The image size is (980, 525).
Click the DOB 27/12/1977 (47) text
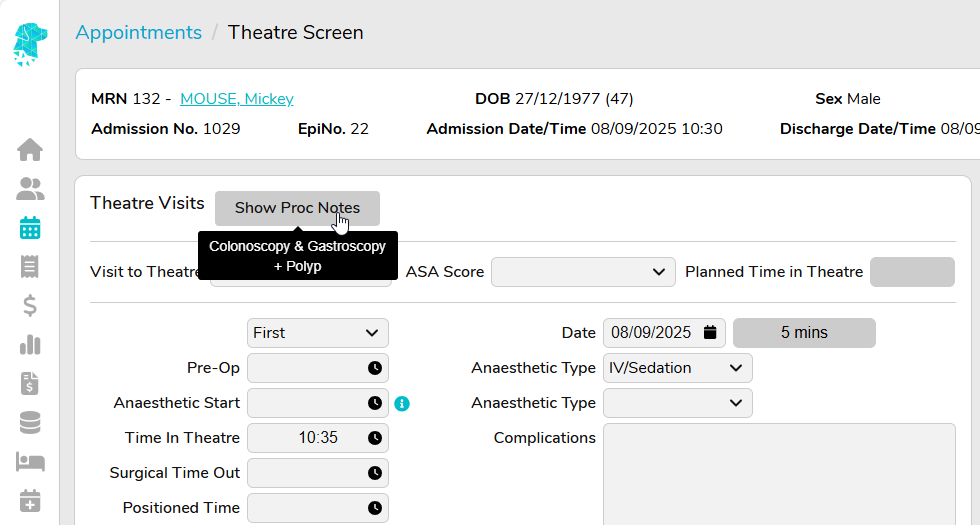coord(554,99)
